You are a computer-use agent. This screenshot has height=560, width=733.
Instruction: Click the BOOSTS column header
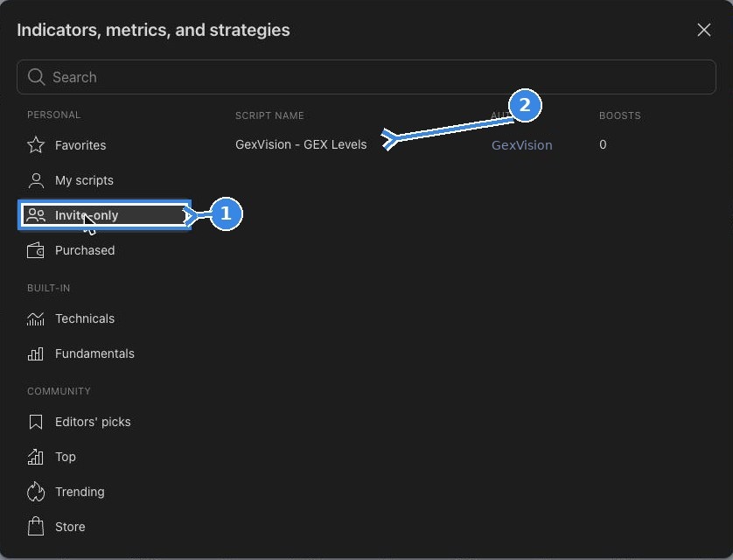coord(620,115)
